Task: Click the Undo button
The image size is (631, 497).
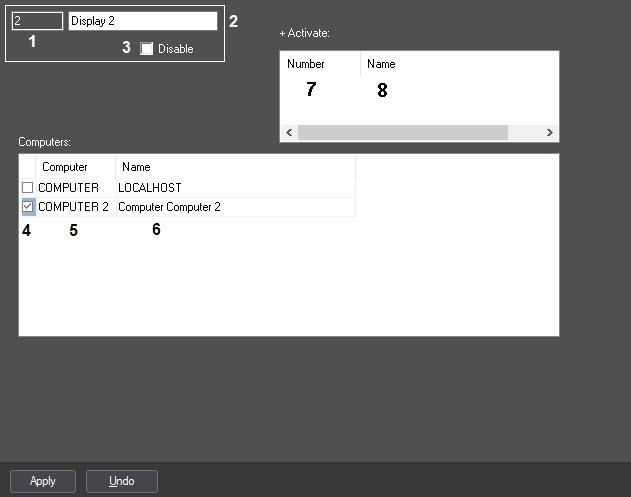Action: 122,481
